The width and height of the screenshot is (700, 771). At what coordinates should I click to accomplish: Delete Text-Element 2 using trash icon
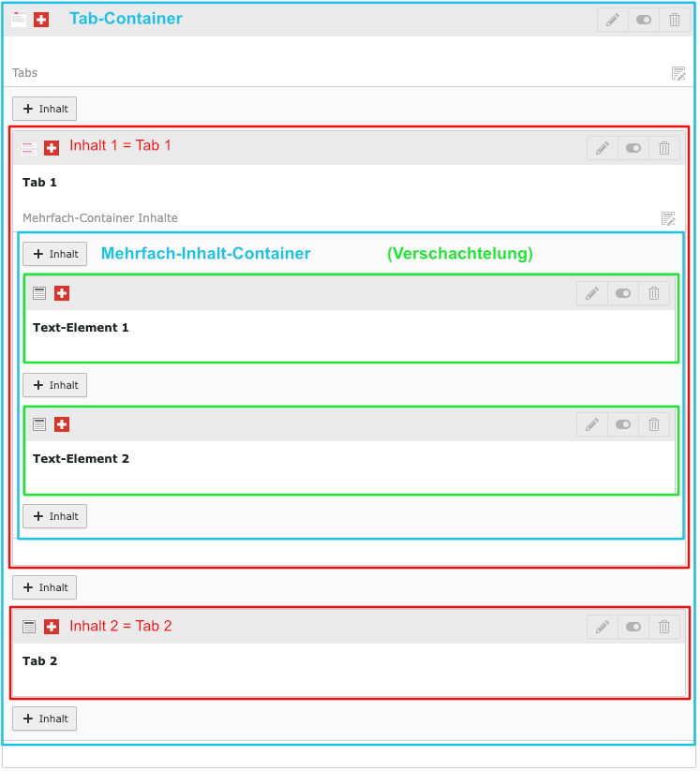[654, 424]
